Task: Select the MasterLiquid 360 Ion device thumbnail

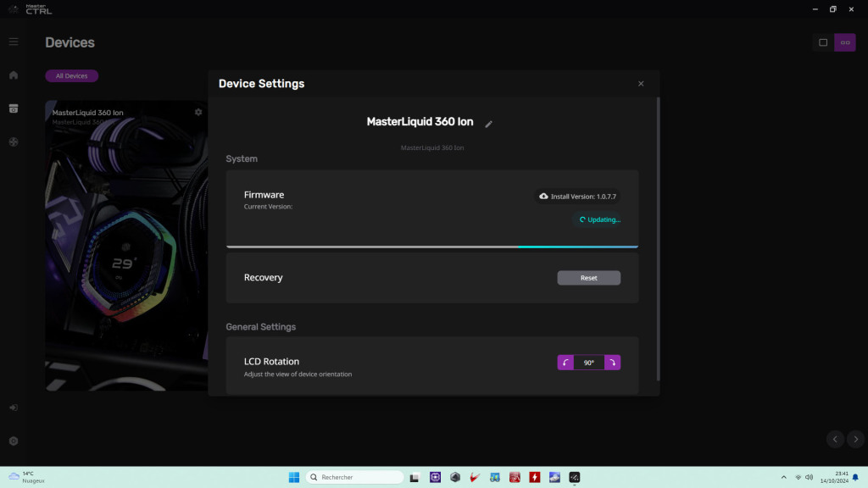Action: (126, 246)
